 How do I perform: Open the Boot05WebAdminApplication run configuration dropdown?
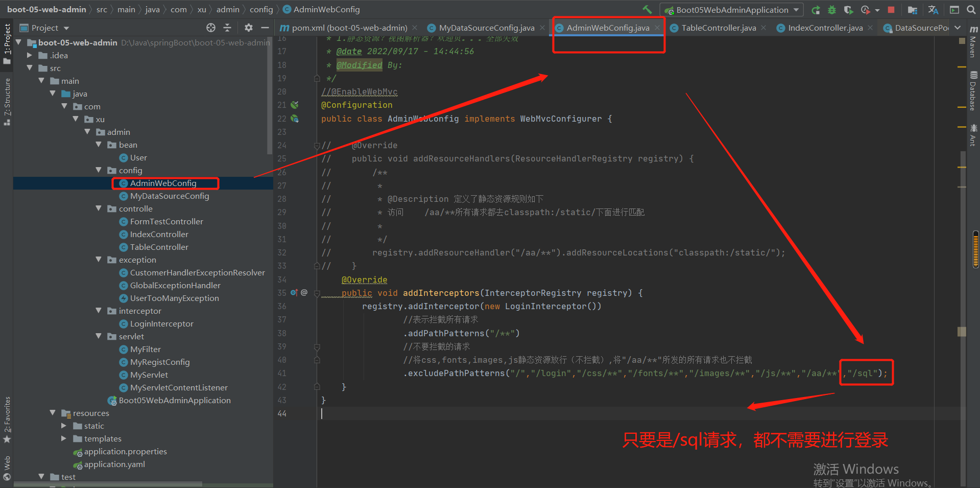pos(731,10)
